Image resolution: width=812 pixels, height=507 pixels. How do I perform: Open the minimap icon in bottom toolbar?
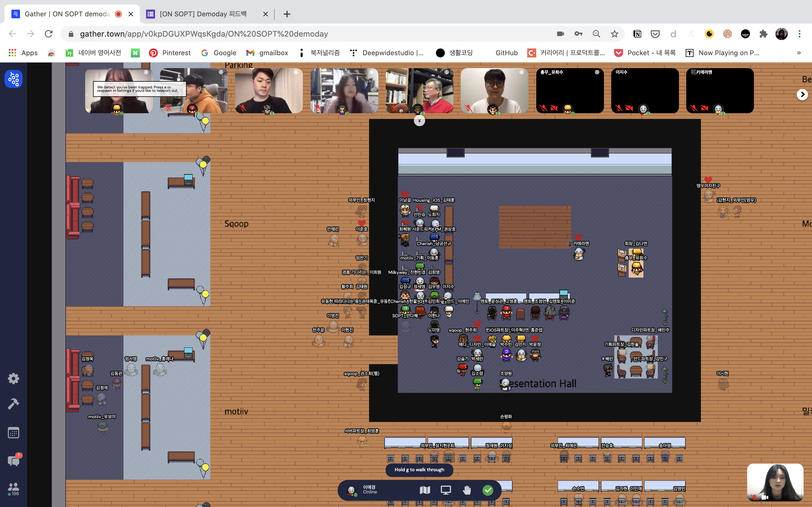[x=425, y=490]
